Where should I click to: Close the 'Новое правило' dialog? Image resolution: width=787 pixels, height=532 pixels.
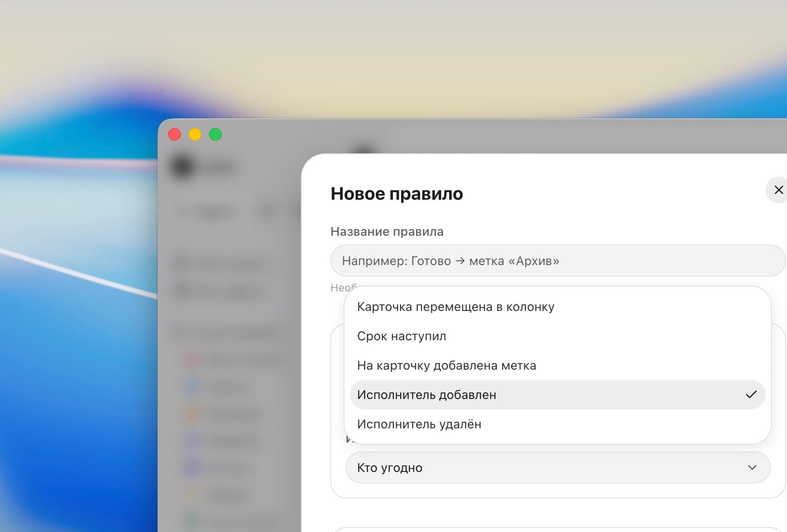[x=779, y=190]
